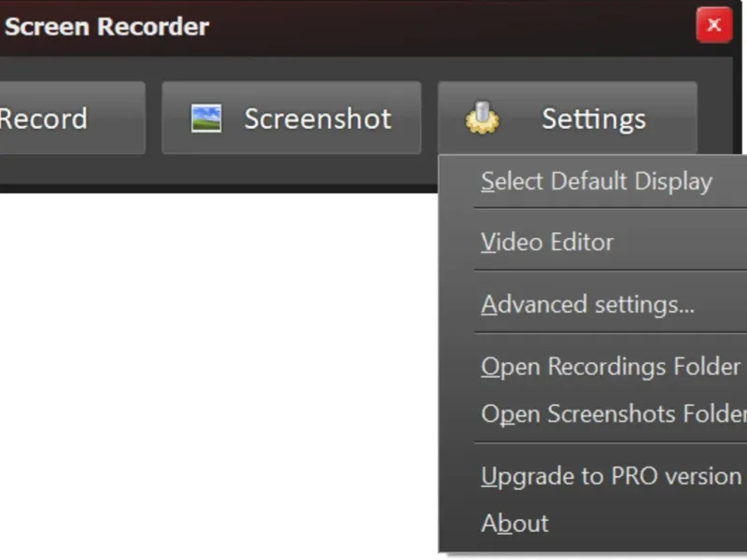Click dark gap between Record and Screenshot buttons

click(x=153, y=119)
